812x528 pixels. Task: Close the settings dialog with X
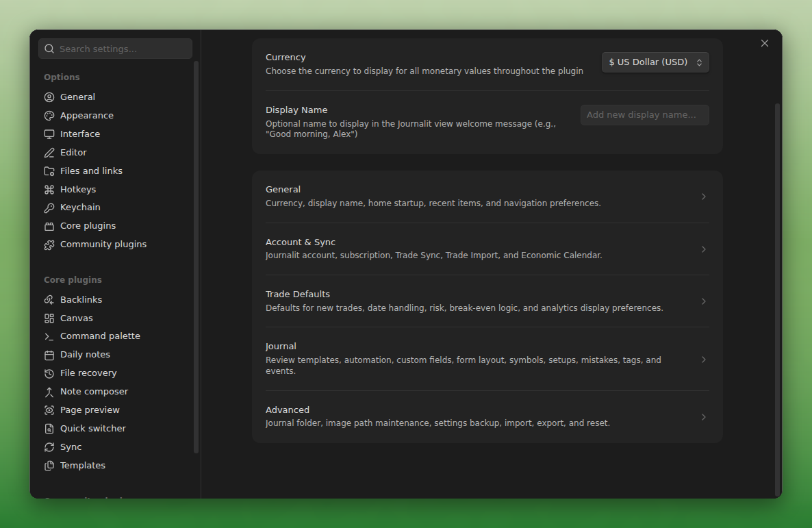coord(765,43)
